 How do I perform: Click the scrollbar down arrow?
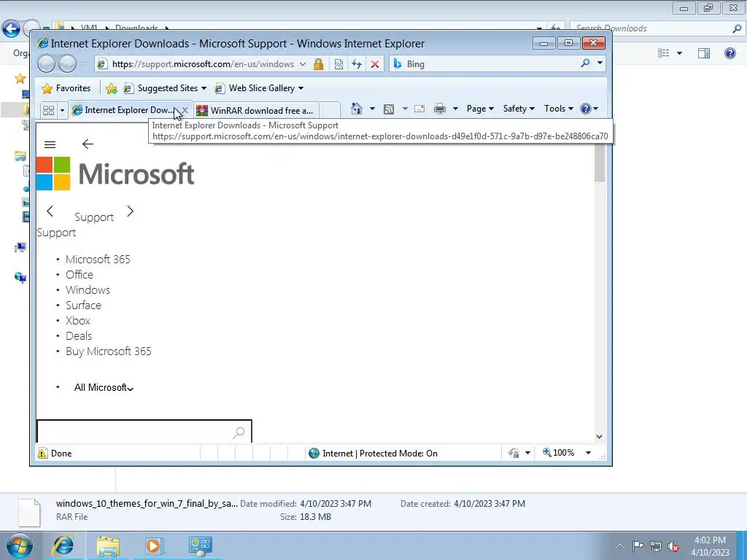(600, 436)
